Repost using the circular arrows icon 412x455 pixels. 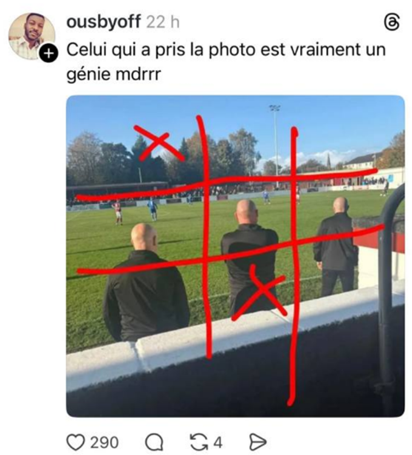(198, 442)
